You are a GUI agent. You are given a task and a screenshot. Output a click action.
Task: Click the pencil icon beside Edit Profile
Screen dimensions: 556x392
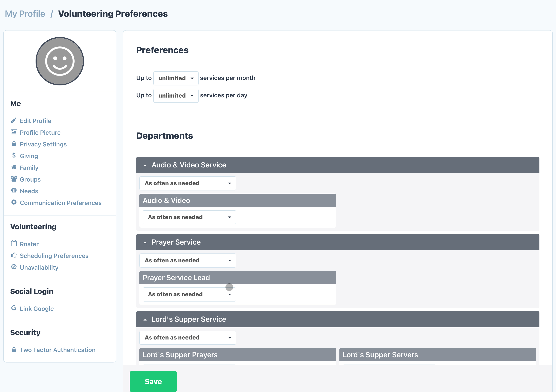pos(14,120)
